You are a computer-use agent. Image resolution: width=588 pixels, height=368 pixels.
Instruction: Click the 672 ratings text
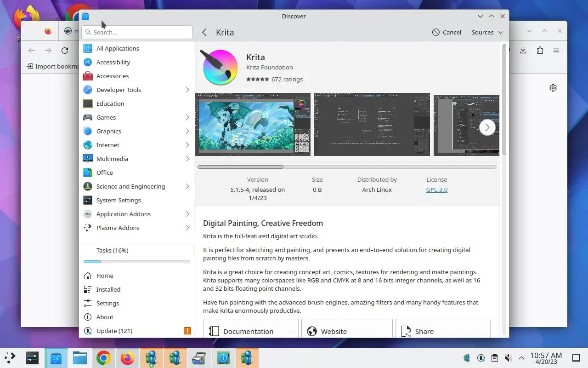(287, 79)
